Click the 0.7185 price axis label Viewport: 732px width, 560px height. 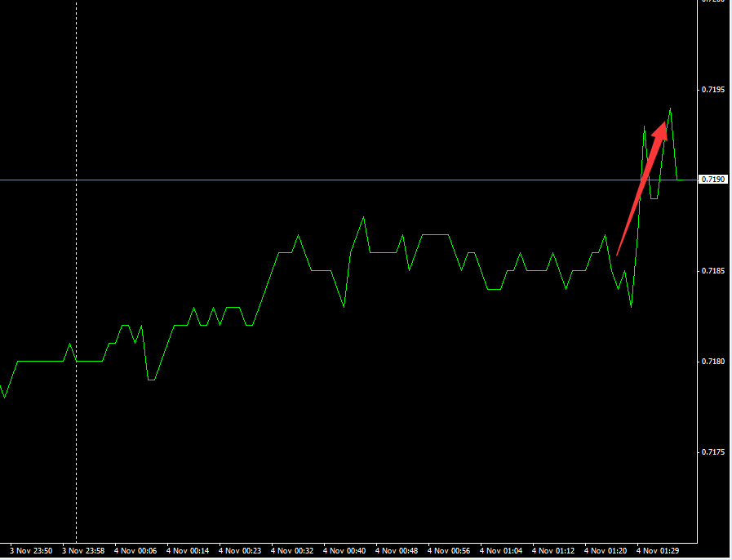point(714,270)
